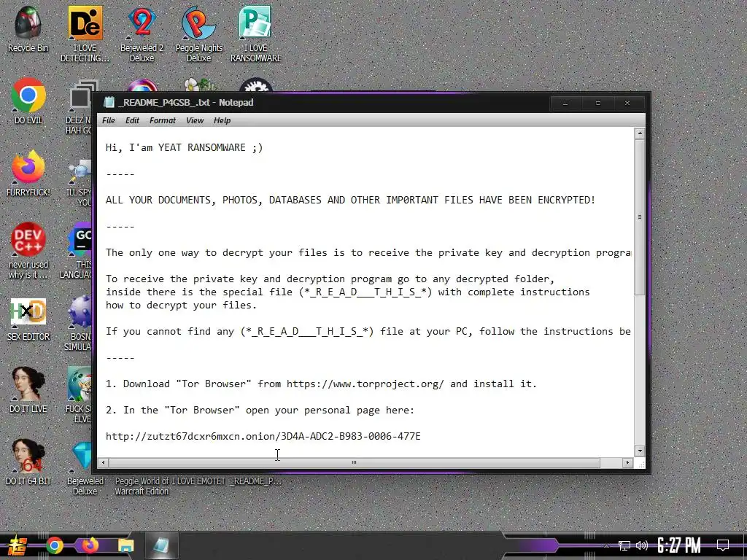Image resolution: width=747 pixels, height=560 pixels.
Task: Place cursor in 'Hi, I'am YEAT RANSOMWARE' line
Action: 184,147
